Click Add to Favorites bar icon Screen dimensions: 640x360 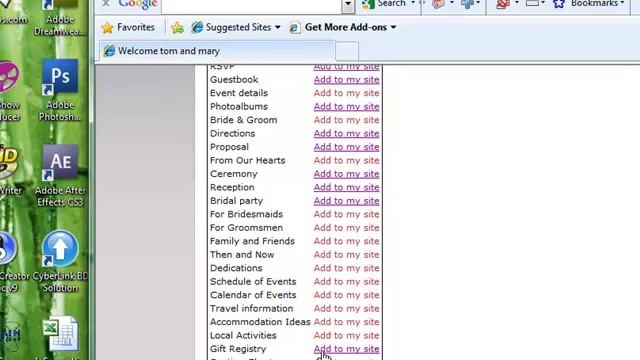point(178,27)
